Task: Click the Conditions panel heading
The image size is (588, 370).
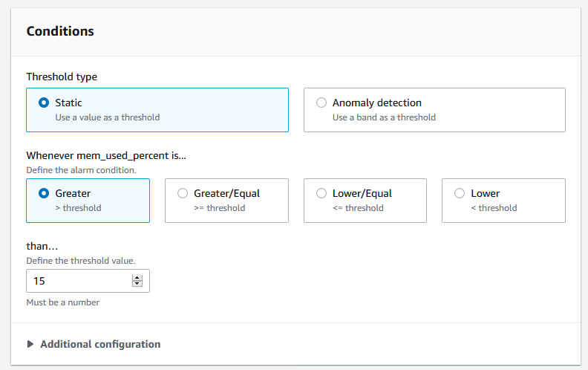Action: tap(60, 31)
